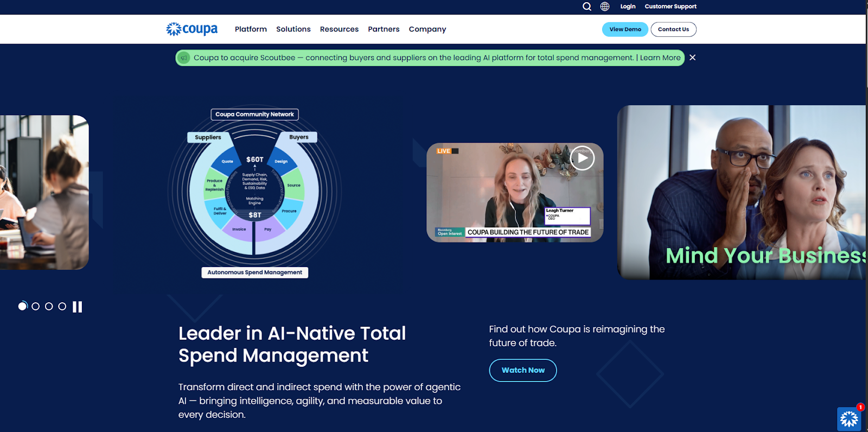
Task: Open the Resources menu
Action: pos(339,29)
